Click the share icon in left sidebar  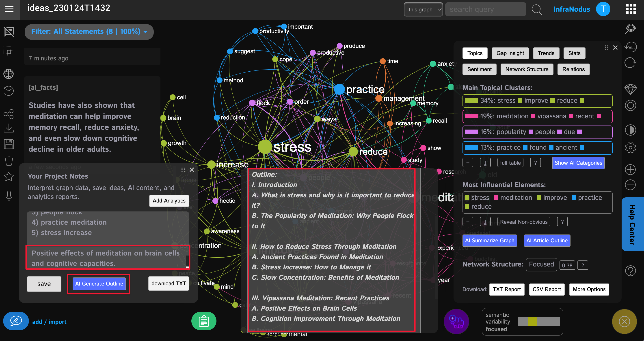click(x=9, y=114)
